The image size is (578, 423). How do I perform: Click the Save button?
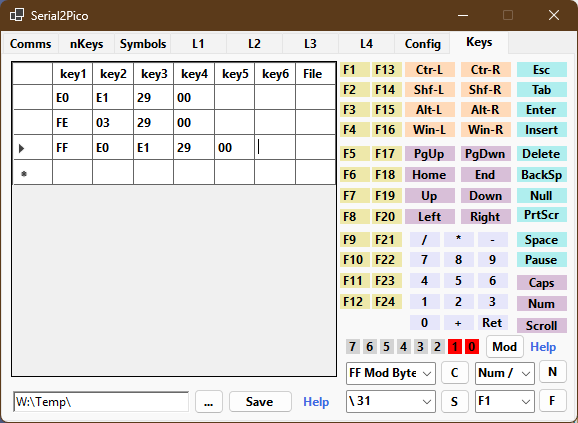click(260, 402)
